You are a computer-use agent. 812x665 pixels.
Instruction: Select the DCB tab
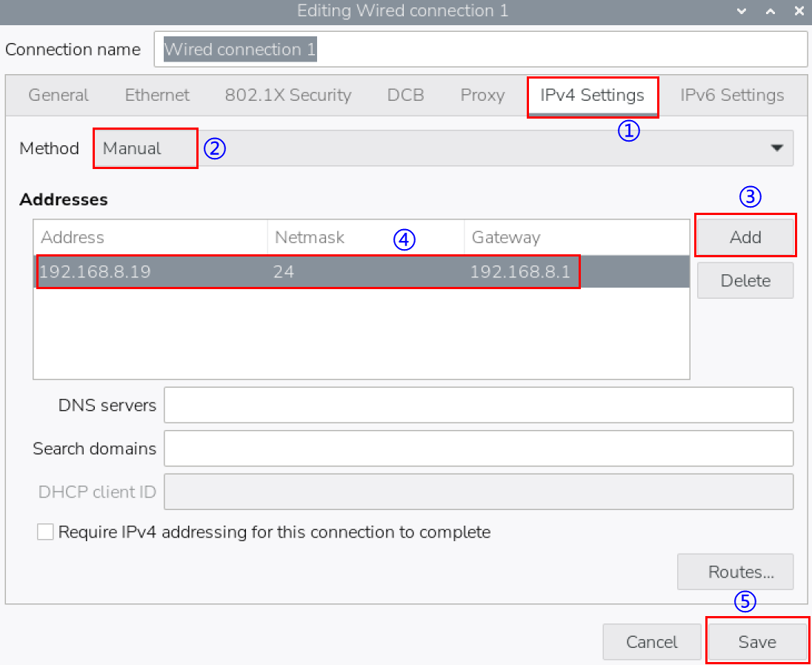click(405, 96)
